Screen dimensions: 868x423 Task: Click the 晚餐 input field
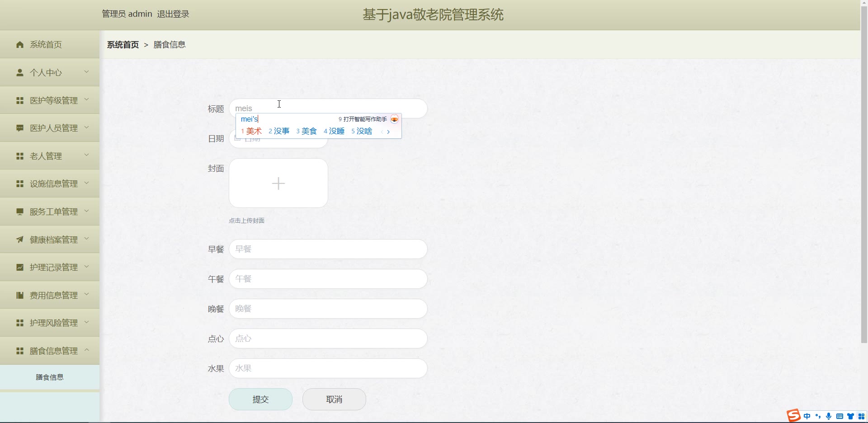328,309
